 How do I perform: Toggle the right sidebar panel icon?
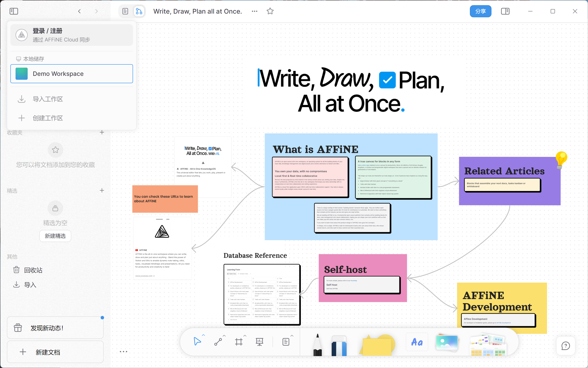[505, 11]
